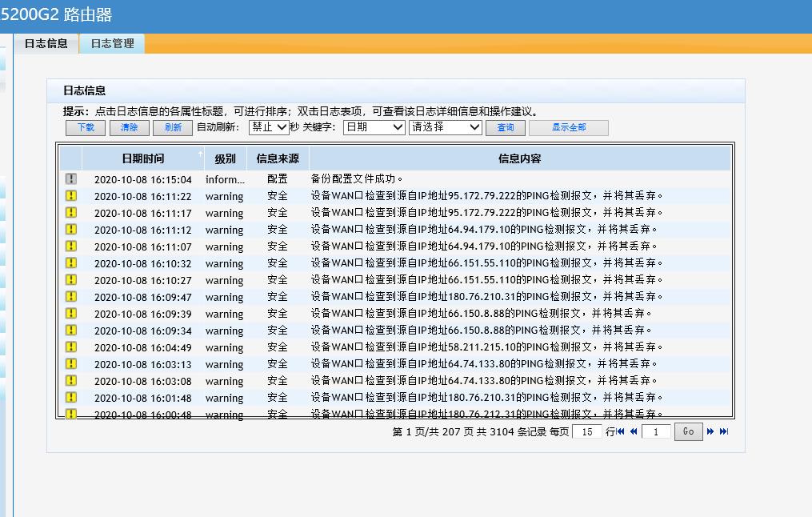812x517 pixels.
Task: Select timestamp 2020-10-08 16:11:17 cell
Action: point(143,213)
